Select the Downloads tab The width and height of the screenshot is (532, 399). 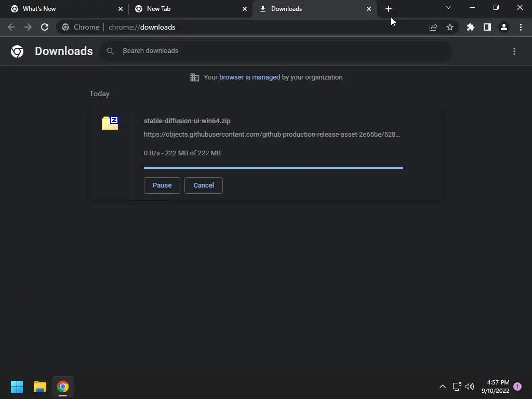tap(314, 9)
